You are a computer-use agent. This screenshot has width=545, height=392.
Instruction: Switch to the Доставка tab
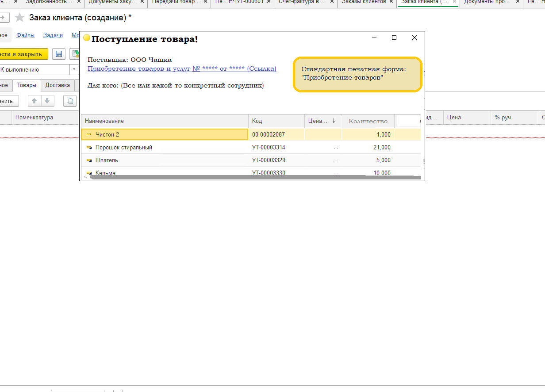(58, 85)
